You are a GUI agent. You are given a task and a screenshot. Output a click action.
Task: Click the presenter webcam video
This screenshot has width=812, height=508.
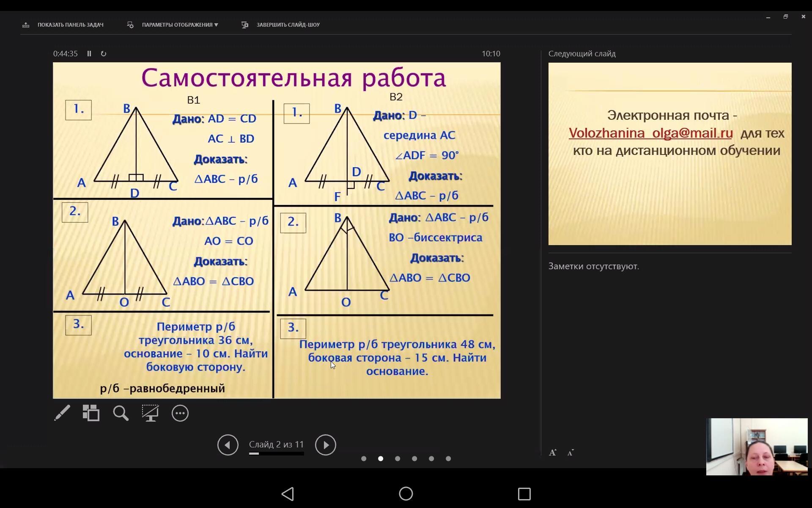(x=757, y=447)
